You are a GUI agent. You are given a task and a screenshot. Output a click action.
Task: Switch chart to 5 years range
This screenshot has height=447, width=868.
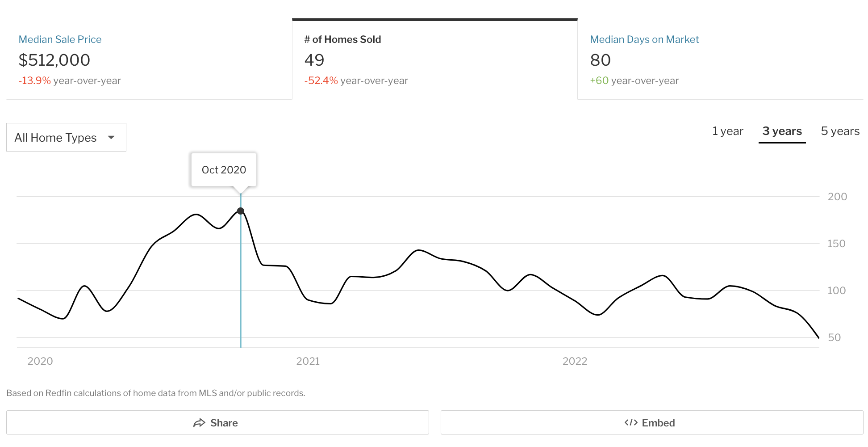tap(840, 131)
